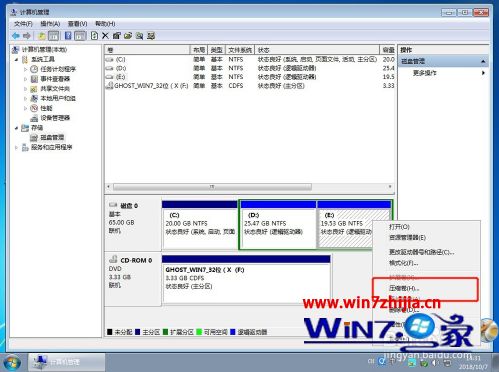499x372 pixels.
Task: Choose 格式化(F) in the context menu
Action: (403, 263)
